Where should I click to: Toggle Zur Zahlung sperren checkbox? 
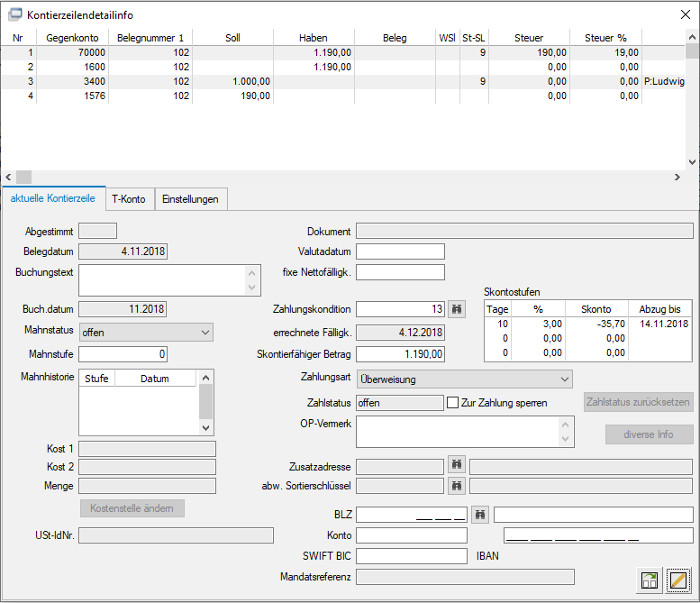(x=453, y=403)
